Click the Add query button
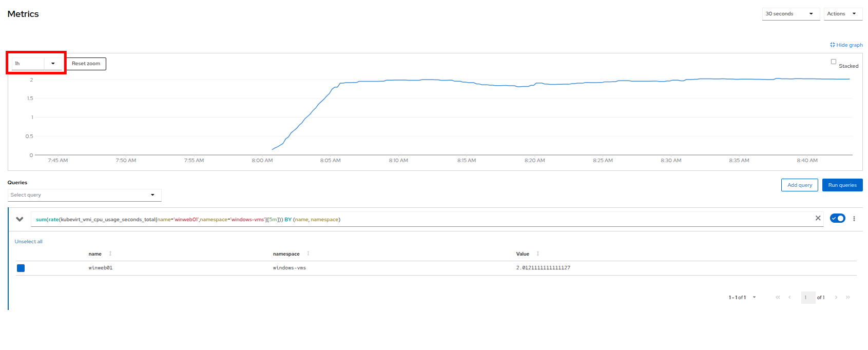Viewport: 868px width, 350px height. click(799, 185)
